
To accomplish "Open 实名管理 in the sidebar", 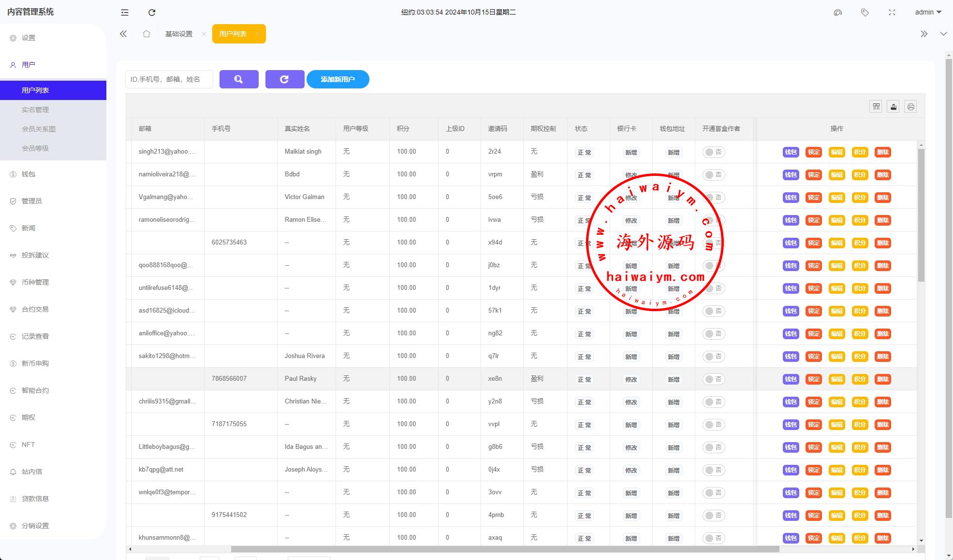I will [35, 110].
